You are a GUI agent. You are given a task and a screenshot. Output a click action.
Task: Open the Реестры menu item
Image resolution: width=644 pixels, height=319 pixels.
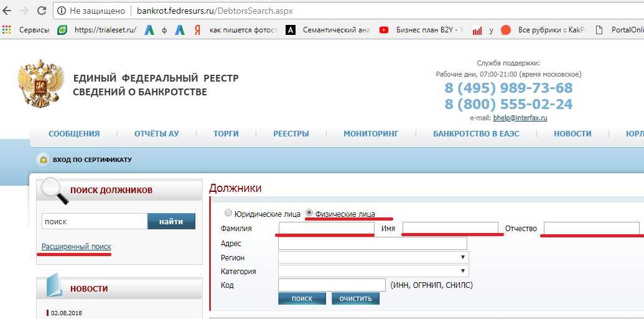(291, 133)
